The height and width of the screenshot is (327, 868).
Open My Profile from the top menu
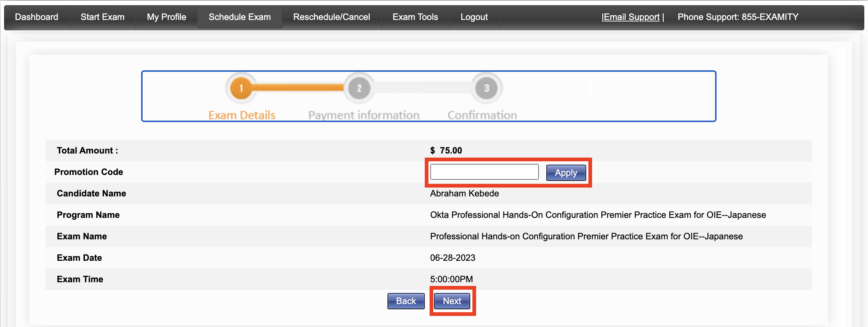click(x=166, y=17)
